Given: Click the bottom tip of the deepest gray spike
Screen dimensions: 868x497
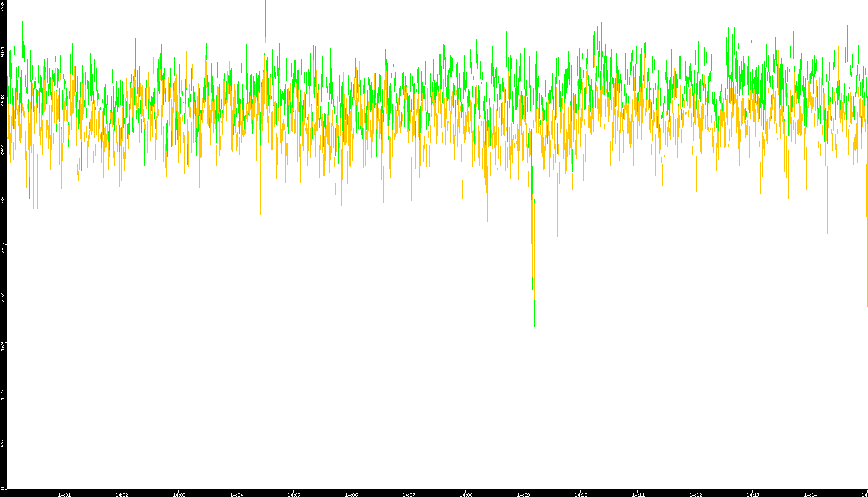Looking at the screenshot, I should click(534, 326).
